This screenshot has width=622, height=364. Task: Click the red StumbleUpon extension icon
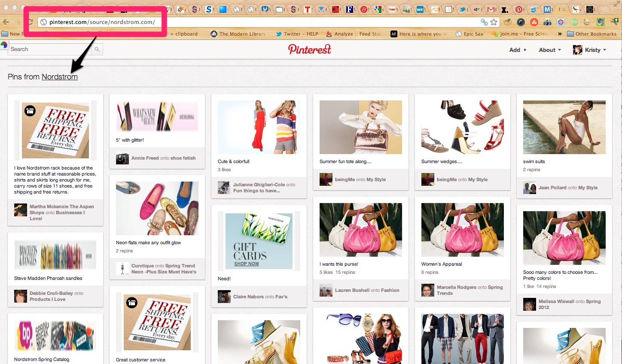pyautogui.click(x=534, y=22)
